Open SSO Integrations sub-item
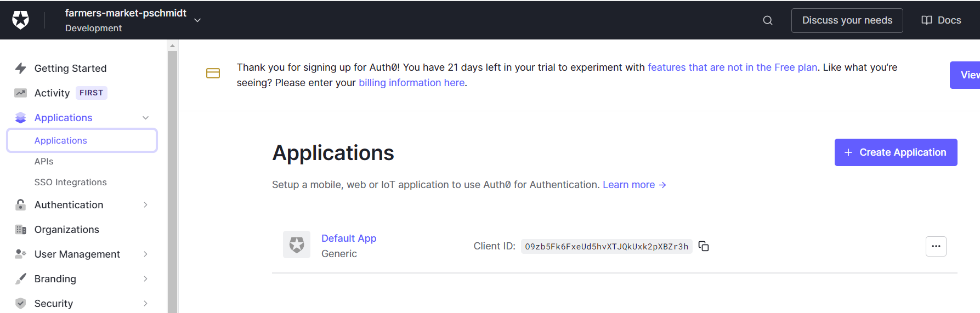The image size is (980, 313). pyautogui.click(x=70, y=182)
